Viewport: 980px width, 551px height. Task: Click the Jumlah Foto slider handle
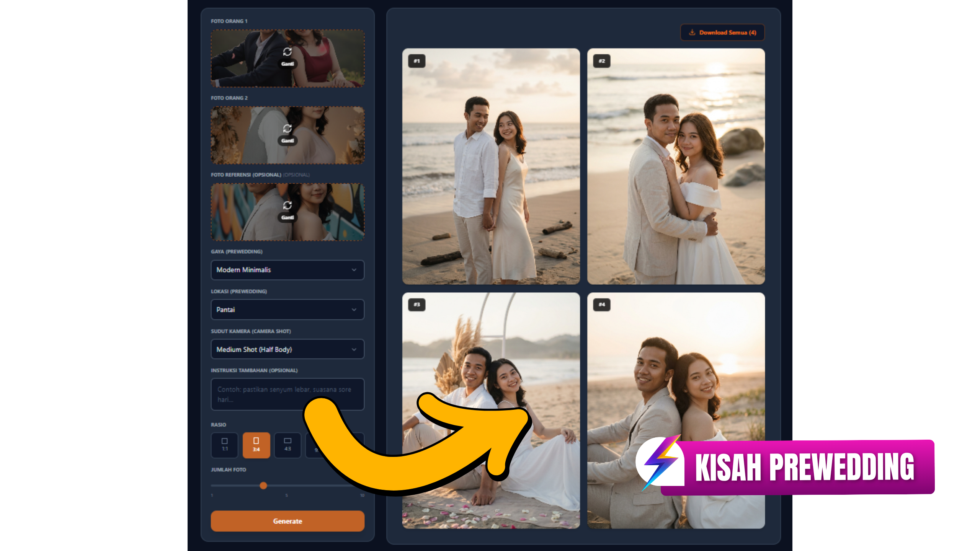coord(263,486)
